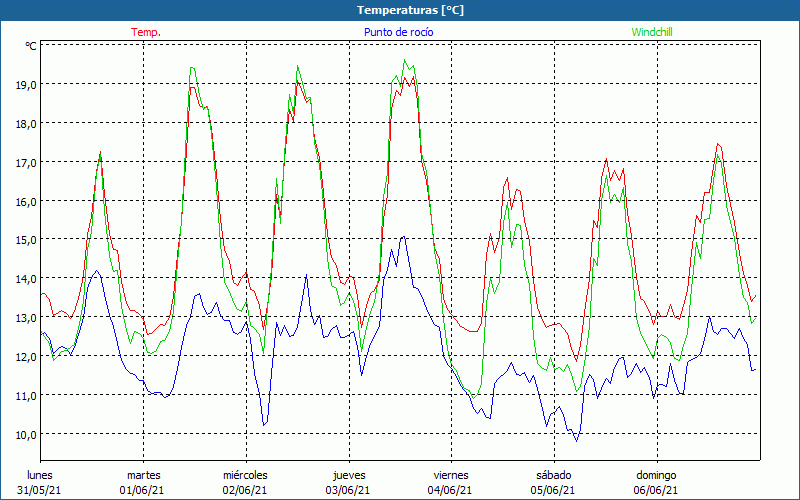Click the 02/06/21 date label

[245, 490]
